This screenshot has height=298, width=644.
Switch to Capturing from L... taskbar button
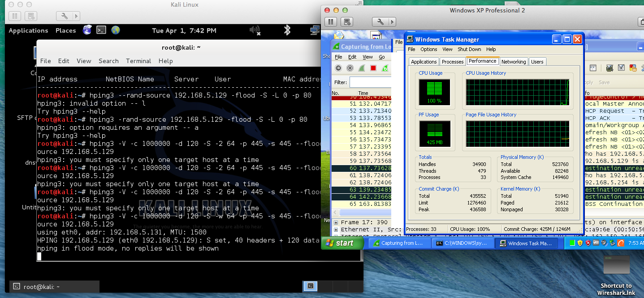coord(399,243)
